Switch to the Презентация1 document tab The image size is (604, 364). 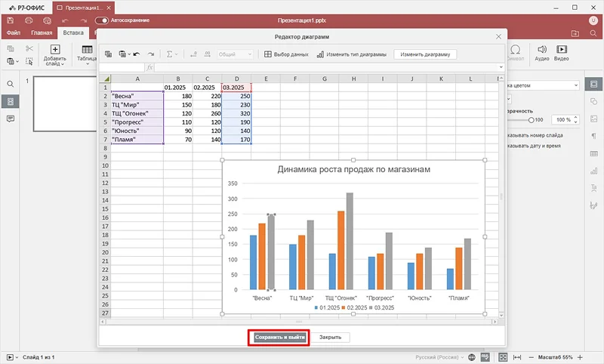click(83, 8)
